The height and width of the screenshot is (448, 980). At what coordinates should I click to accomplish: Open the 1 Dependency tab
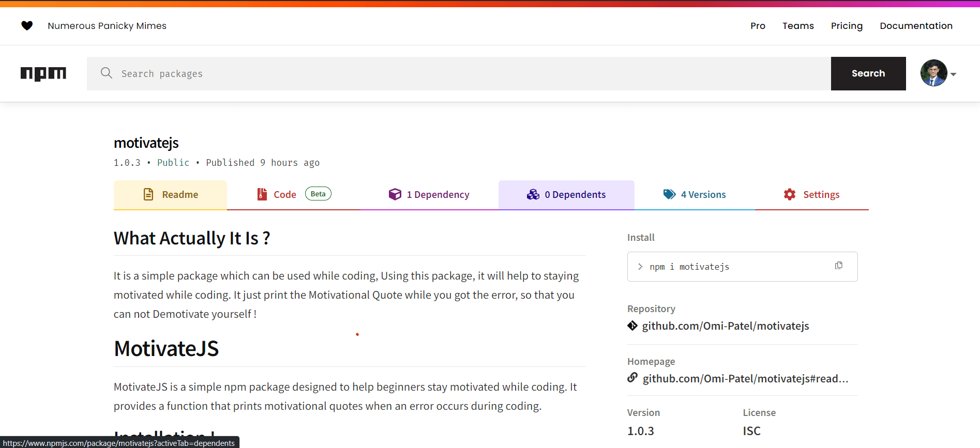click(x=429, y=195)
